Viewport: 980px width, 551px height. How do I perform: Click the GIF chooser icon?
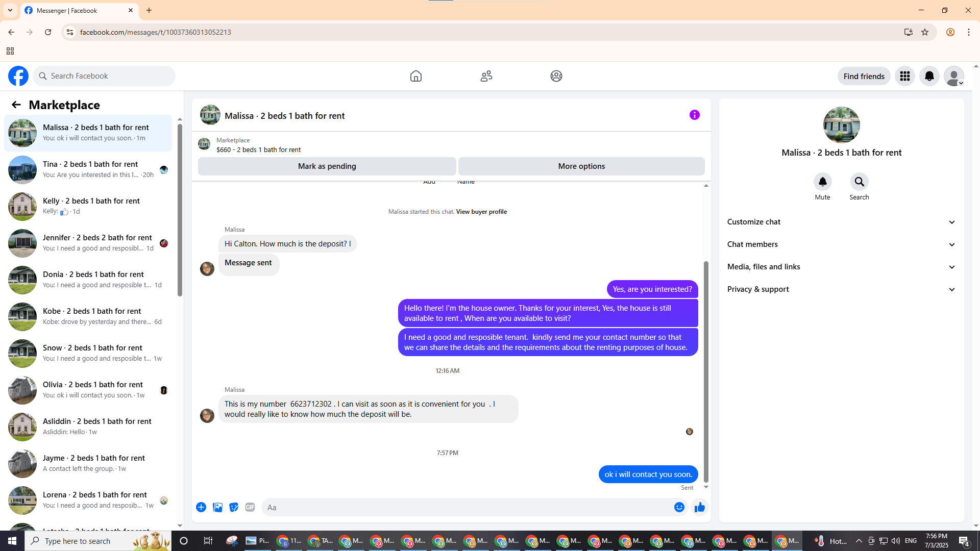(x=250, y=507)
